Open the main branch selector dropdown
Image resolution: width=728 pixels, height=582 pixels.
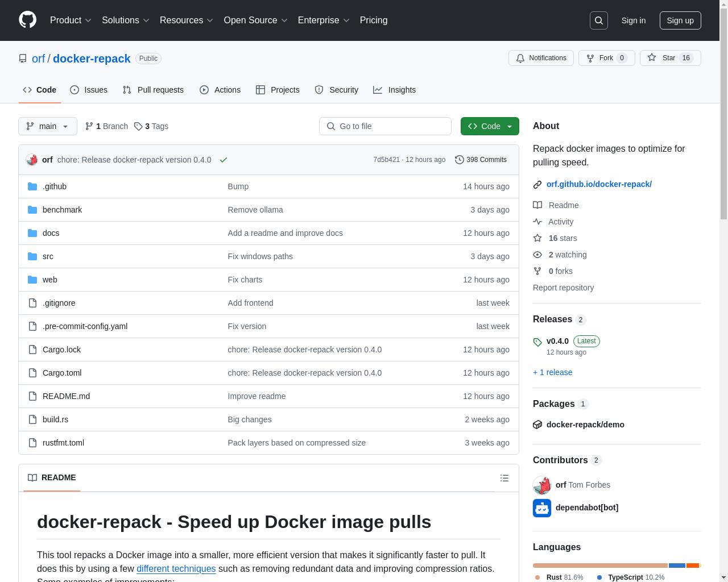click(48, 126)
